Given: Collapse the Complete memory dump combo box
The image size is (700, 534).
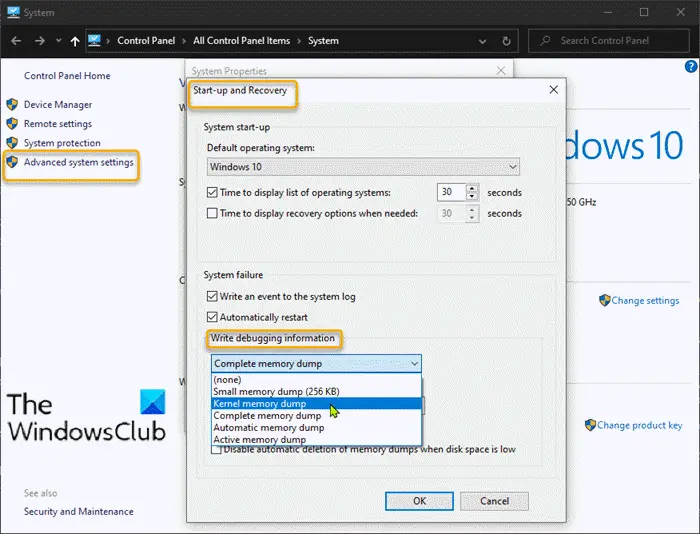Looking at the screenshot, I should point(316,364).
